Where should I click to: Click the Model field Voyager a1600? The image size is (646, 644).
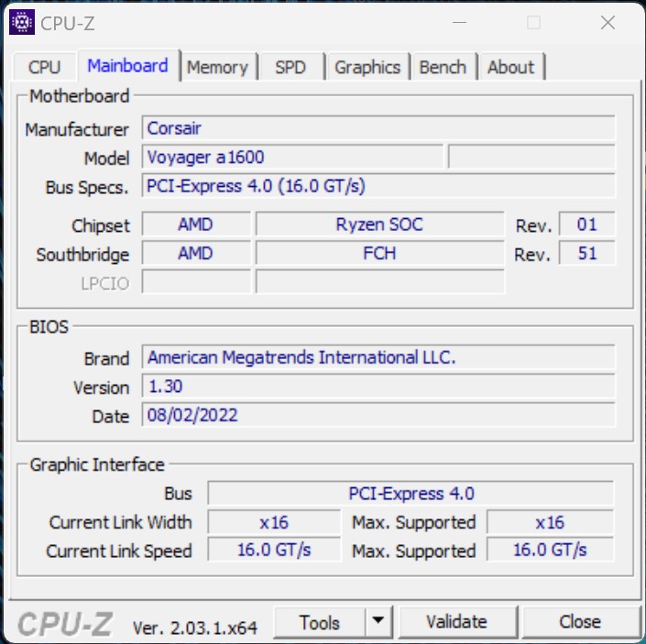click(293, 157)
